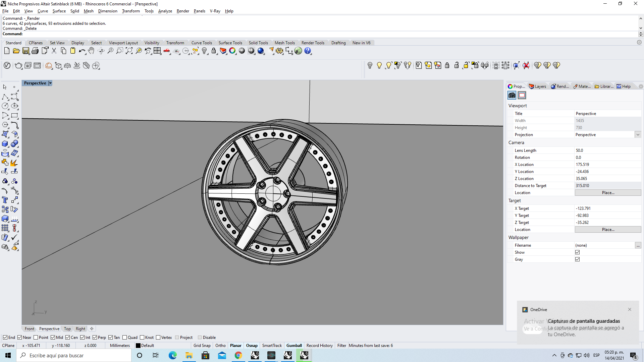Click the Target Location Place button

point(608,230)
